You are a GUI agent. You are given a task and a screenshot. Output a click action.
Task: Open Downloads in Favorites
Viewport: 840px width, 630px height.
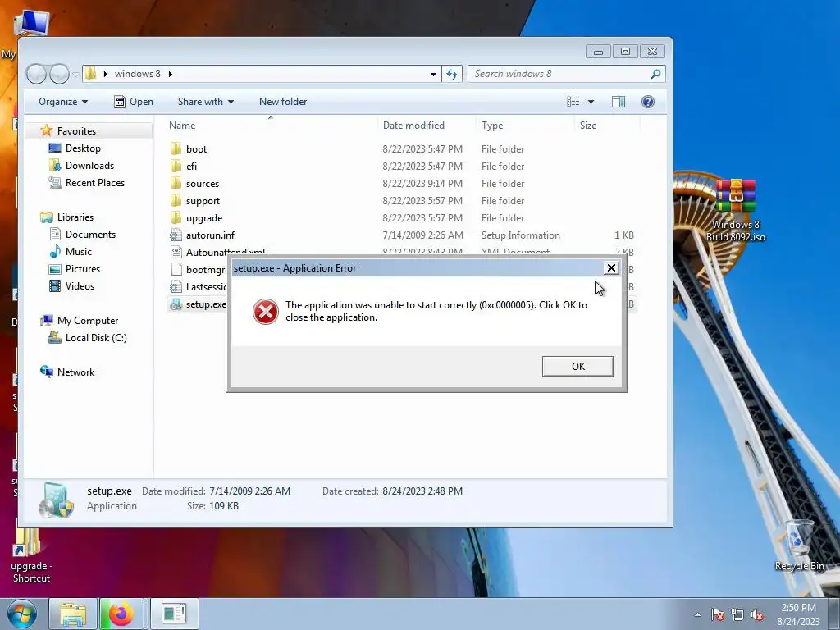click(89, 166)
